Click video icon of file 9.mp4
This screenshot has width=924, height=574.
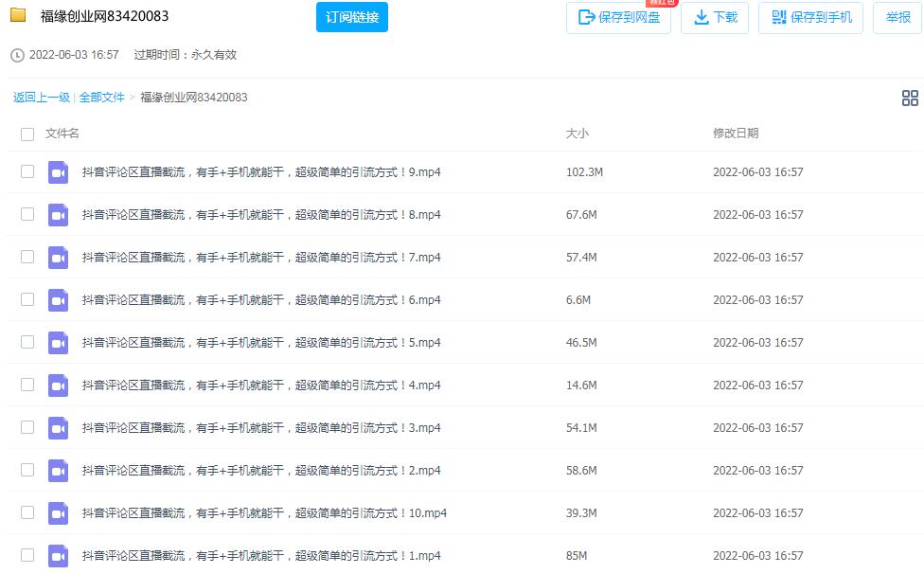pyautogui.click(x=58, y=172)
